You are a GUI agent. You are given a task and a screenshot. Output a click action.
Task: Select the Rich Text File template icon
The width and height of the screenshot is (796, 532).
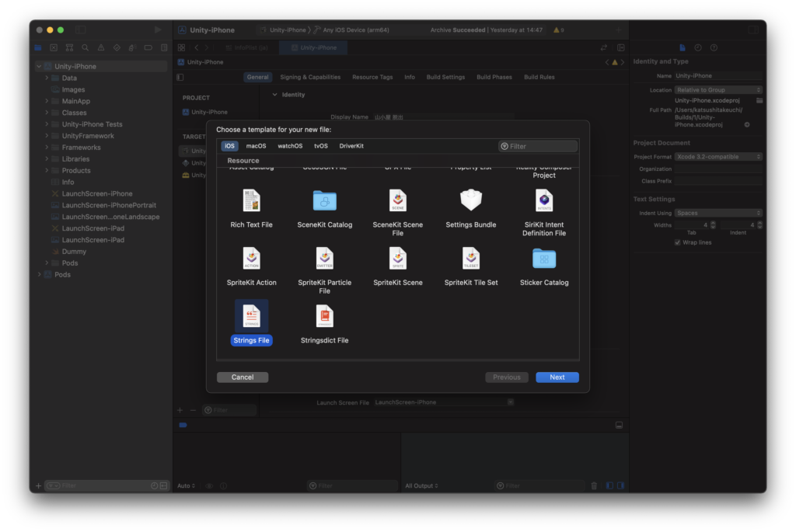[251, 200]
